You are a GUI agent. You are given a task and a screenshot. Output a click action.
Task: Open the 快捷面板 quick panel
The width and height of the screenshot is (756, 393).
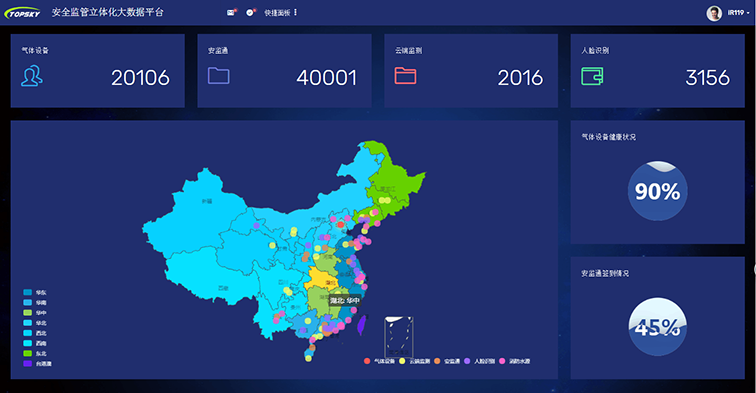[x=277, y=13]
